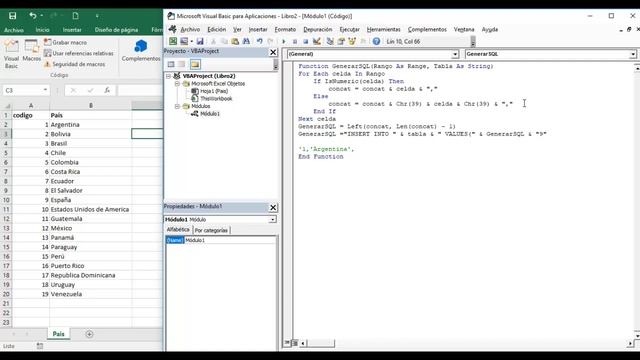
Task: Open Depuración menu
Action: 318,29
